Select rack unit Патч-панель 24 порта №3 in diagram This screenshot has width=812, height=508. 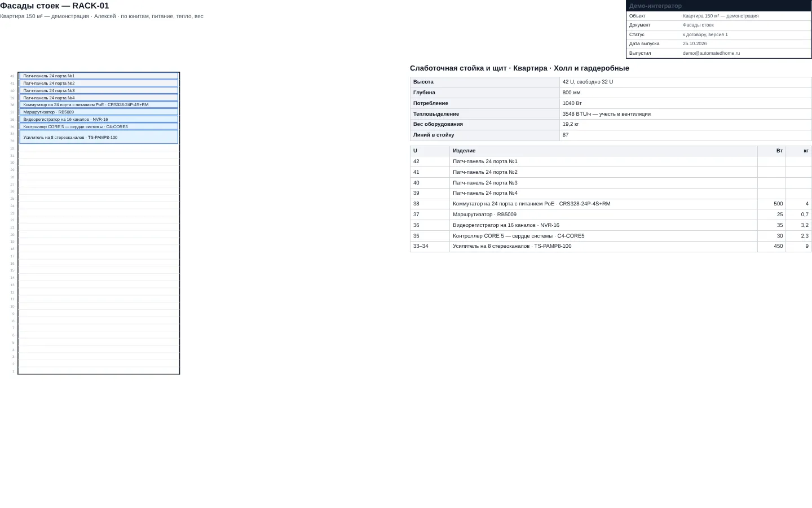click(x=99, y=90)
